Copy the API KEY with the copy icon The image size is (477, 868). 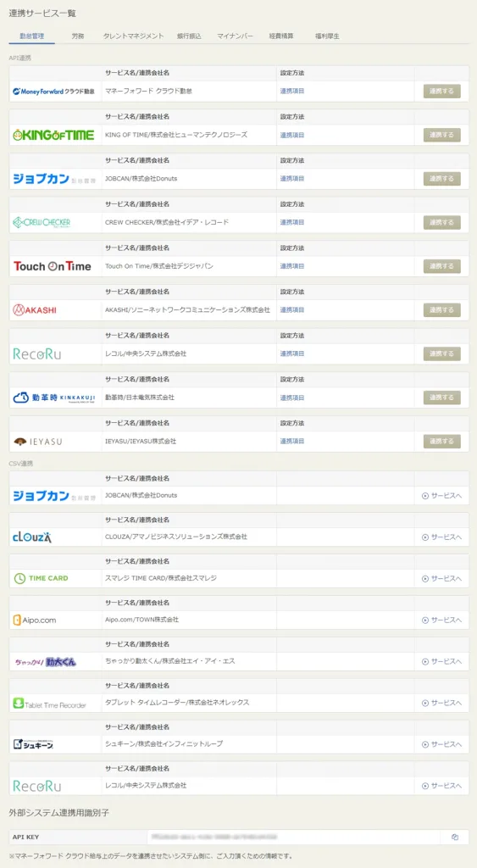[x=455, y=837]
